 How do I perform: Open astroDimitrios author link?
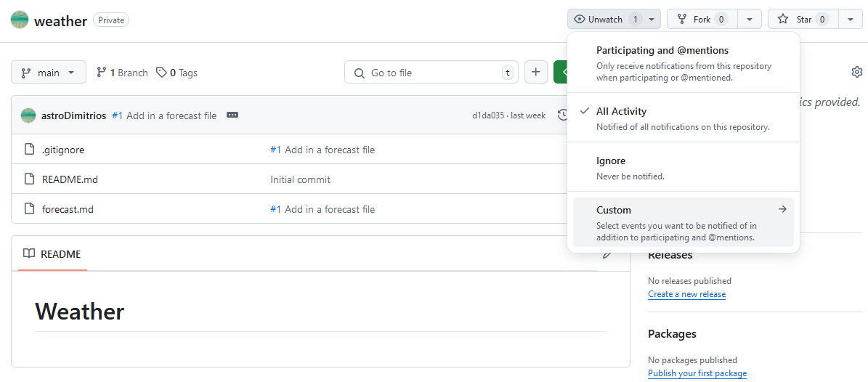point(73,115)
